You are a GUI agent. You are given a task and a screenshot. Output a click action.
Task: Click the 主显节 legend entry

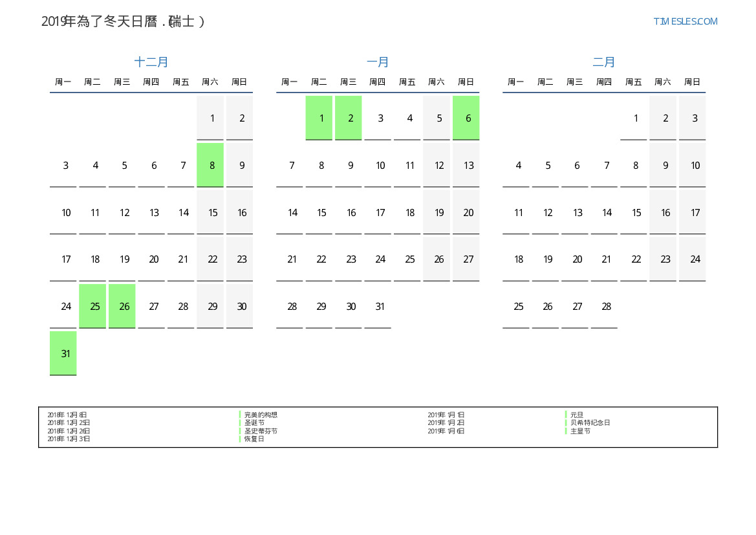pos(580,431)
